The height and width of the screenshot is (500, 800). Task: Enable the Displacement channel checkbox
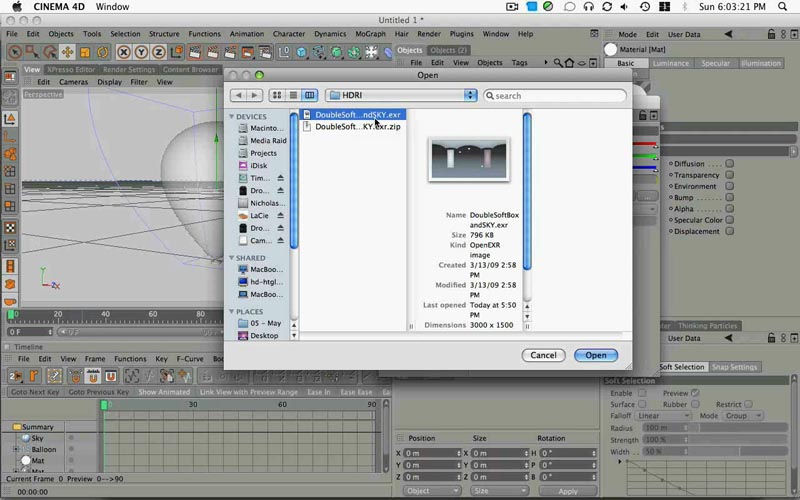point(730,231)
